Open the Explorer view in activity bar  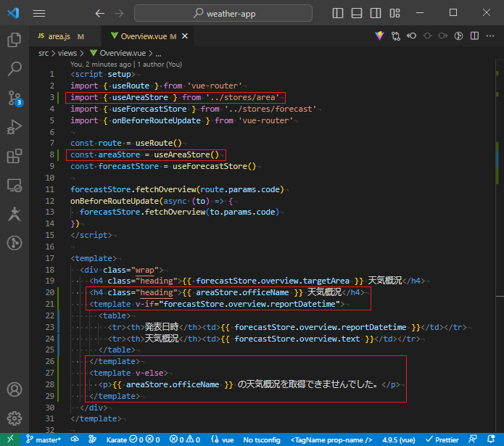15,40
